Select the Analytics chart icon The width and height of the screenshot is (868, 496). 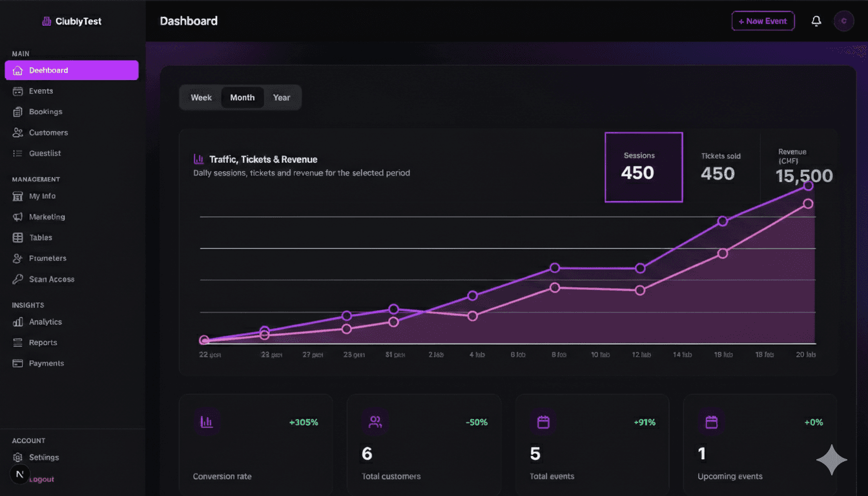point(17,322)
